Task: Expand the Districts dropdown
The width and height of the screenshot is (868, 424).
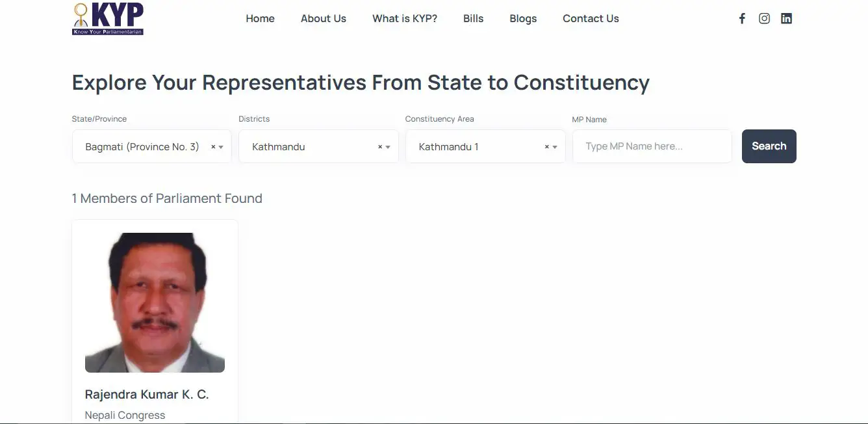Action: click(x=389, y=146)
